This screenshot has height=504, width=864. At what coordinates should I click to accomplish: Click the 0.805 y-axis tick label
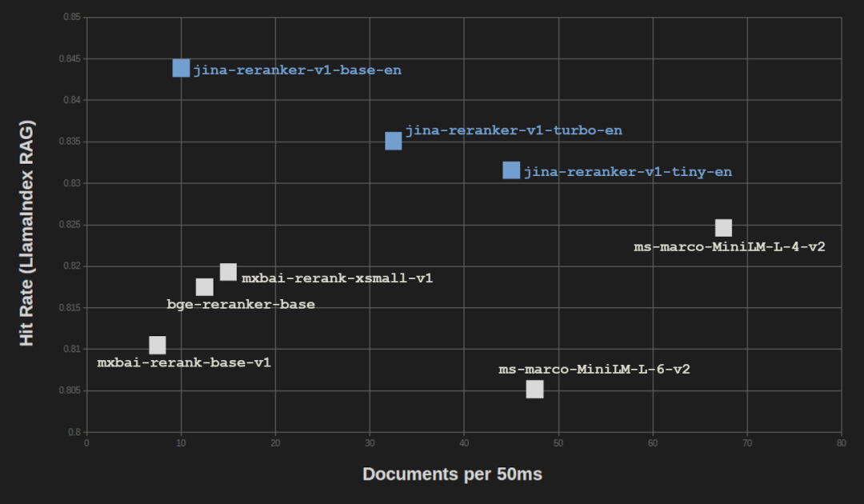pos(70,390)
